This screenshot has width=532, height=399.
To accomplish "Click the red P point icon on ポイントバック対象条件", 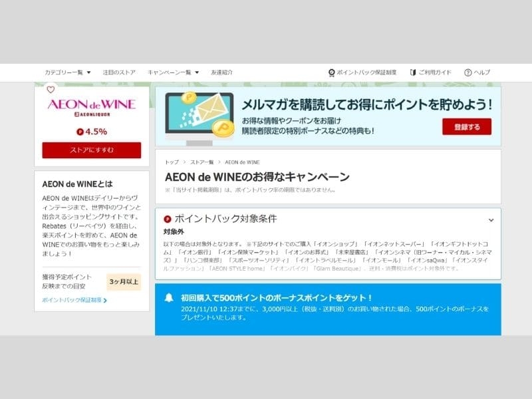I will pyautogui.click(x=168, y=218).
